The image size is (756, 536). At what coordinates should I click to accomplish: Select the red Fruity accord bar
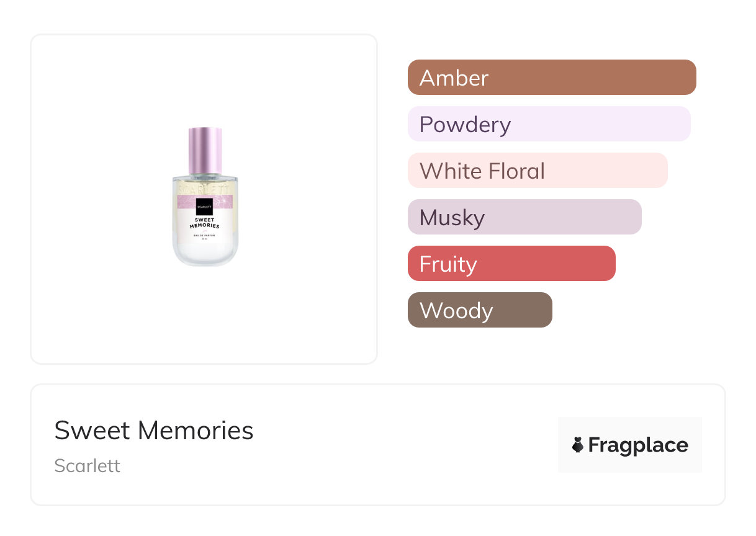511,264
